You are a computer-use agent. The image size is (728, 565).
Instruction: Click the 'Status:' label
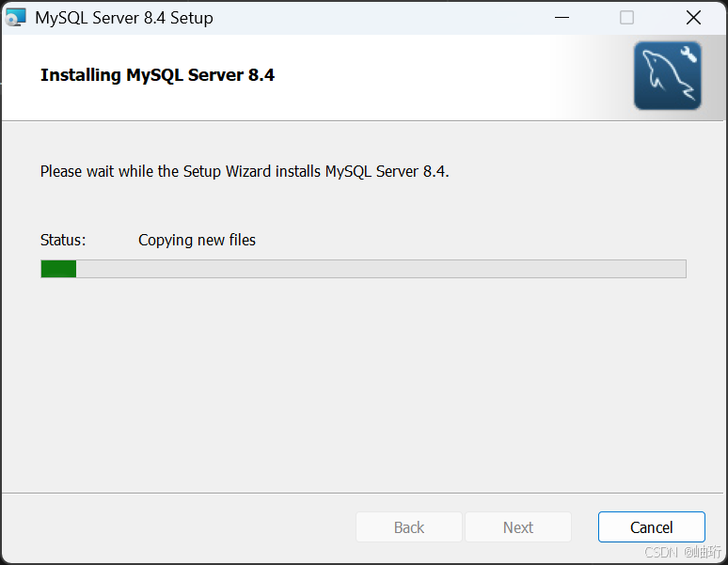tap(63, 241)
